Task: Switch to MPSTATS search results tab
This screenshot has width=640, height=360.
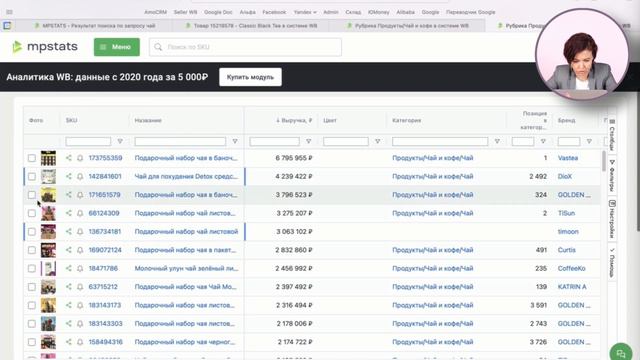Action: tap(95, 26)
